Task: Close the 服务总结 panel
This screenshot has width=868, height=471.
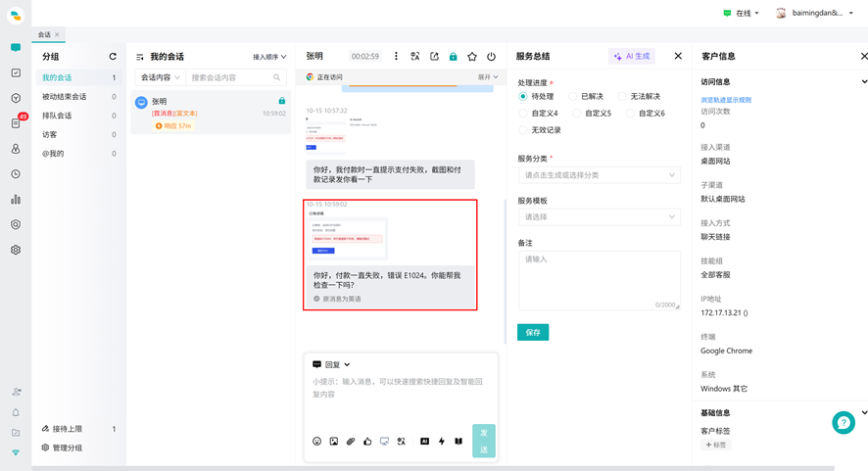Action: [678, 56]
